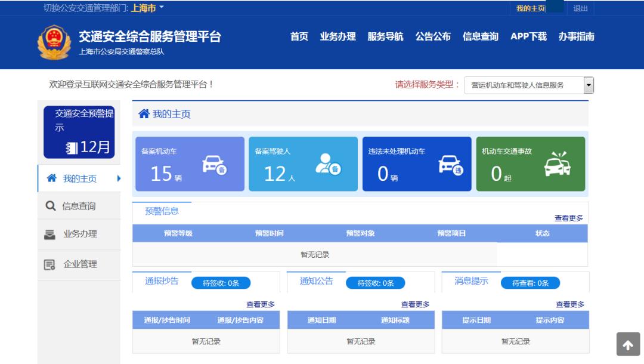Click the 企业管理 sidebar icon

50,264
